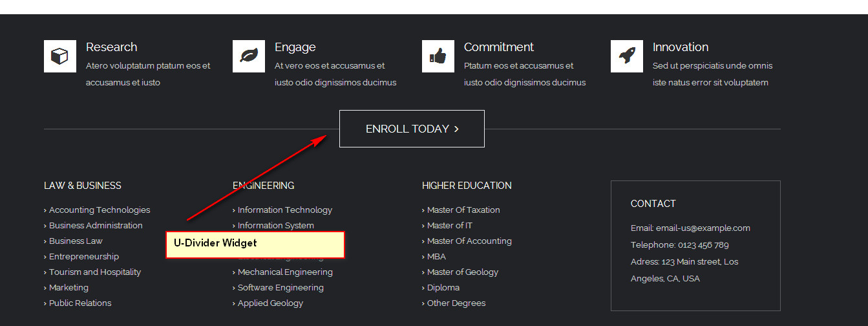Screen dimensions: 868x326
Task: Open the Business Administration link
Action: 96,225
